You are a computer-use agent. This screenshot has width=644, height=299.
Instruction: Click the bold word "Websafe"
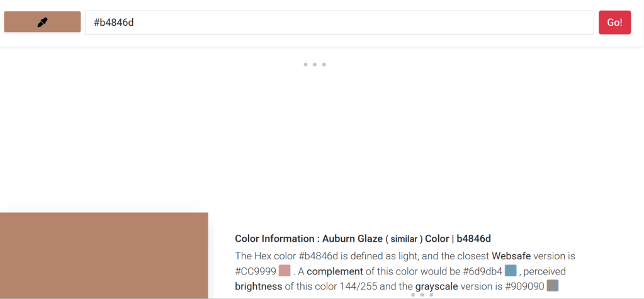511,256
